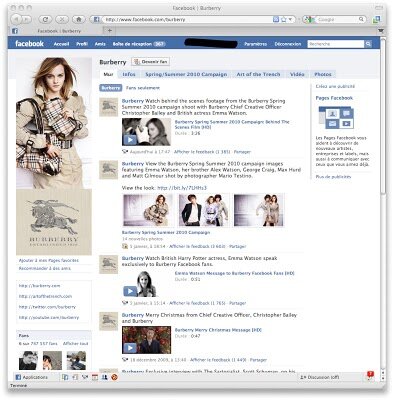
Task: Bookmark the page with the star icon
Action: point(284,19)
